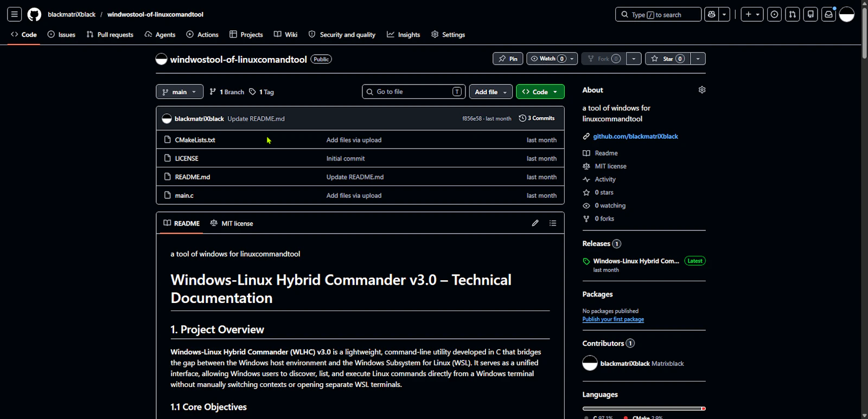This screenshot has height=419, width=868.
Task: Open the Watch notifications dropdown
Action: (x=552, y=59)
